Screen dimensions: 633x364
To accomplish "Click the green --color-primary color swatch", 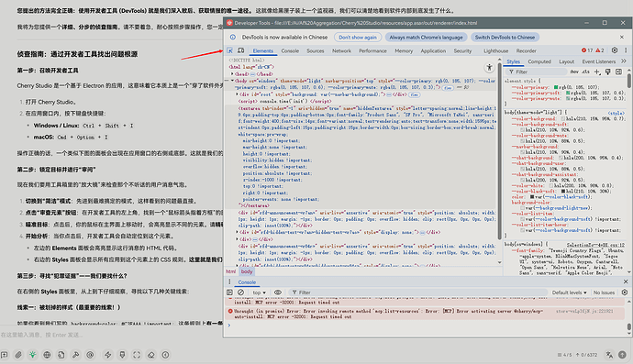I will point(556,87).
